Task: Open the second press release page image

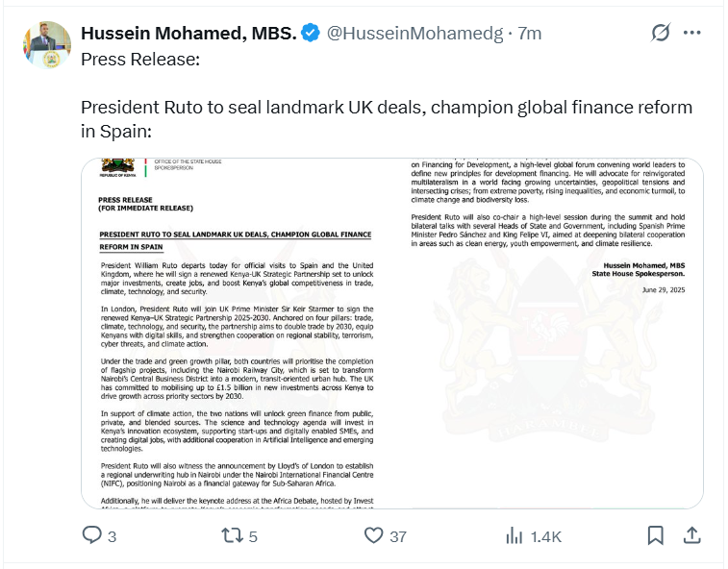Action: click(547, 333)
